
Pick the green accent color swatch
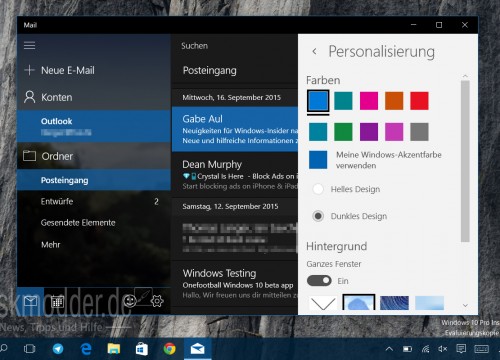coord(343,132)
